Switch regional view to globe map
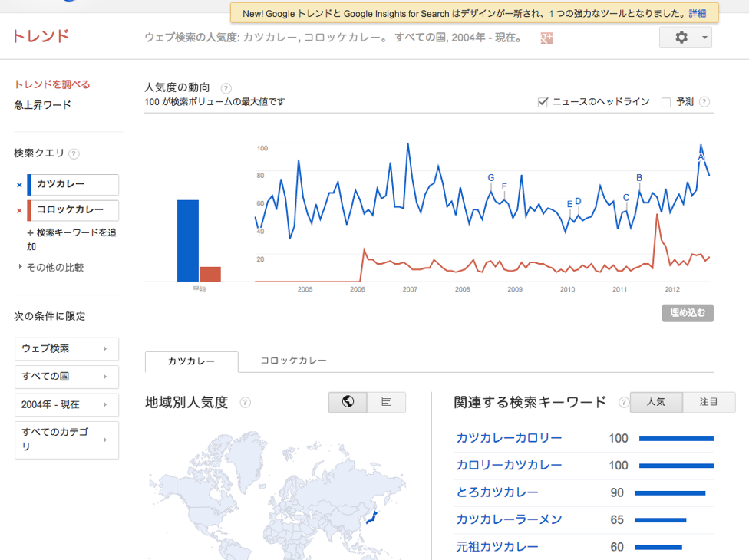The height and width of the screenshot is (560, 749). 348,402
